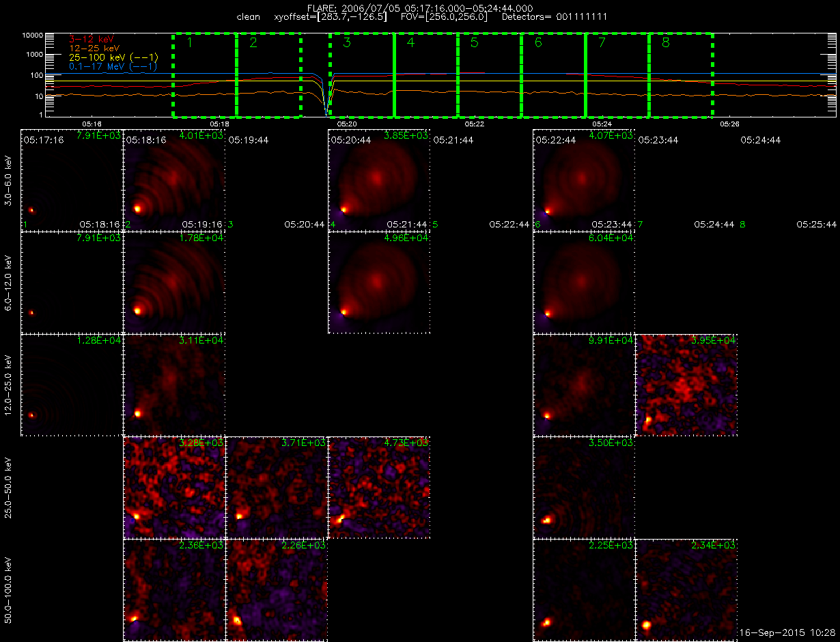840x642 pixels.
Task: Open the 50.0-100.0 keV image with peak 2.26E+03
Action: point(277,590)
